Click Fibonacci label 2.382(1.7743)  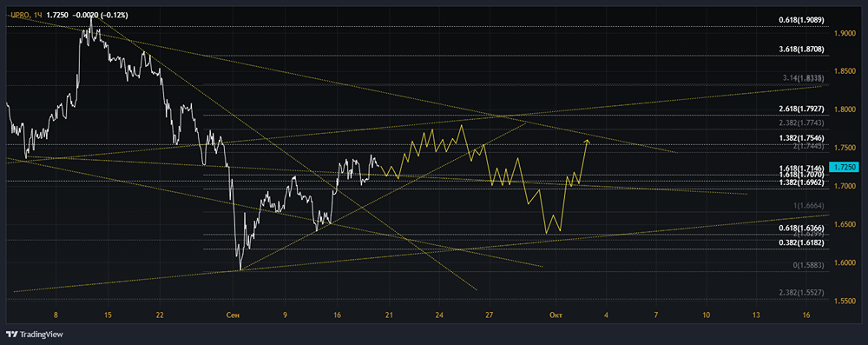click(x=802, y=123)
